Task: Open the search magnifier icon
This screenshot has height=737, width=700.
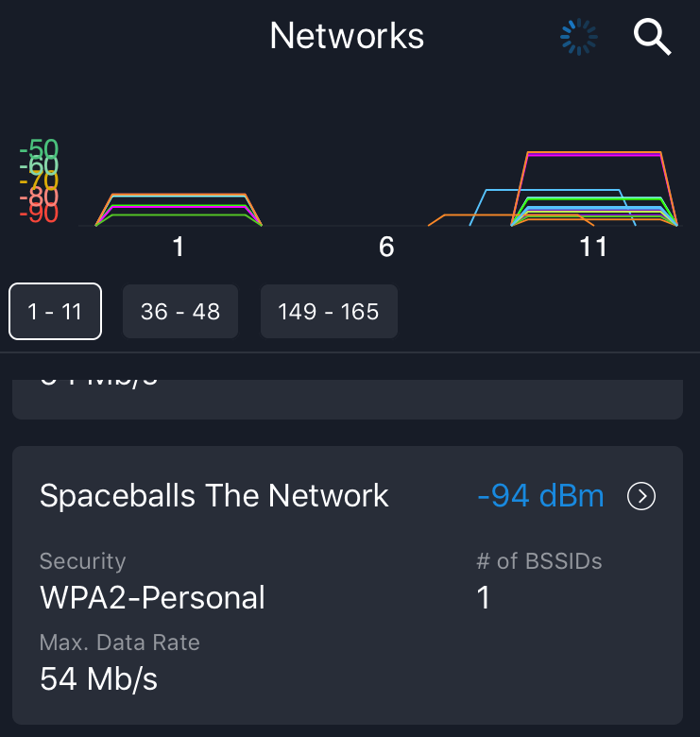Action: pos(653,37)
